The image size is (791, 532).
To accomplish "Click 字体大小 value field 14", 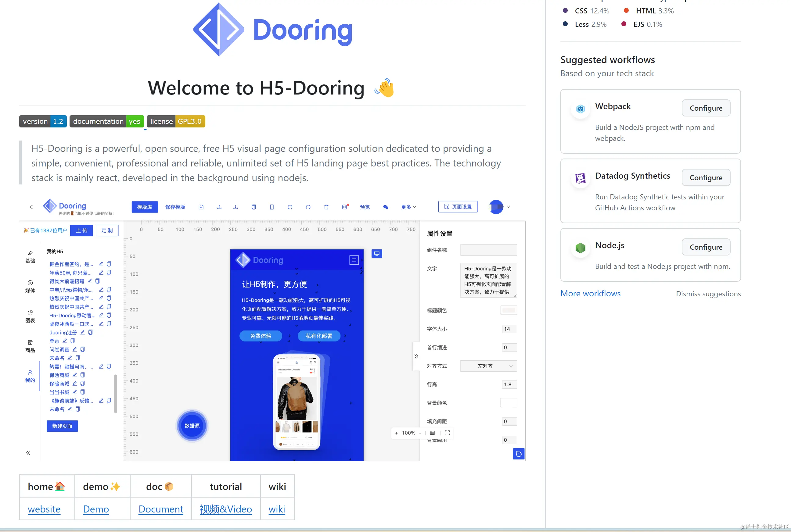I will tap(509, 329).
